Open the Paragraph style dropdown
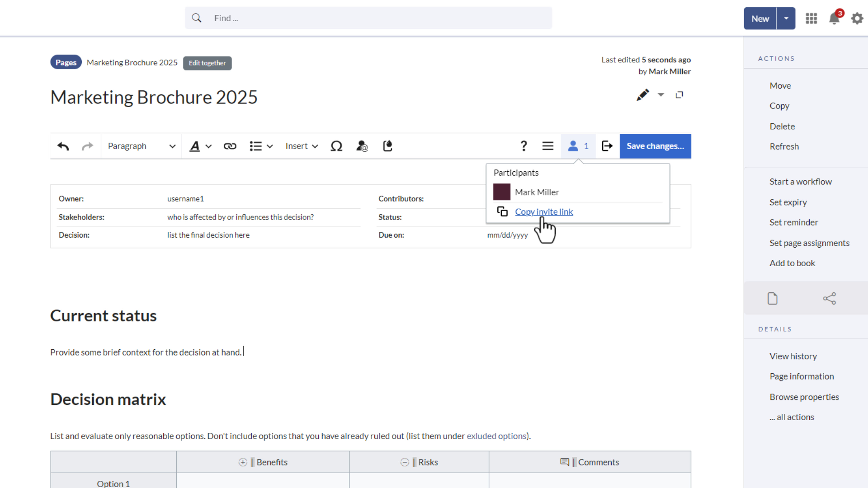The height and width of the screenshot is (488, 868). pyautogui.click(x=141, y=146)
